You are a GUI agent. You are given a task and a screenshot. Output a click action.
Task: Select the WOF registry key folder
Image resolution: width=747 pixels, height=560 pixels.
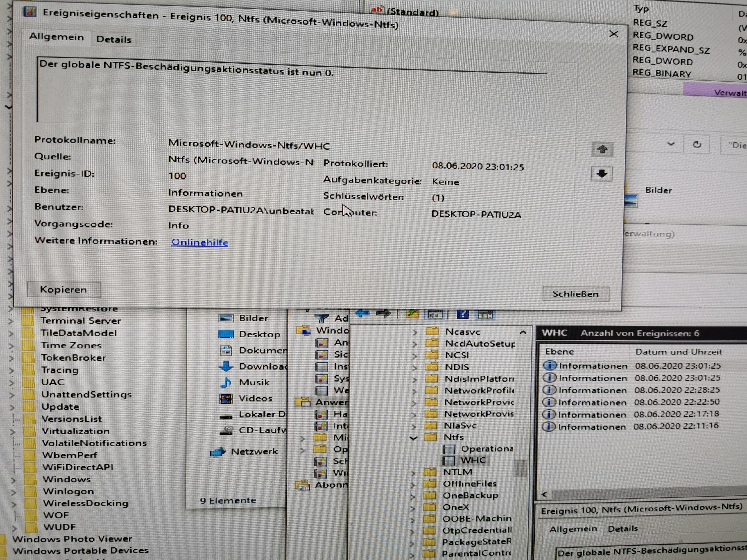(31, 515)
